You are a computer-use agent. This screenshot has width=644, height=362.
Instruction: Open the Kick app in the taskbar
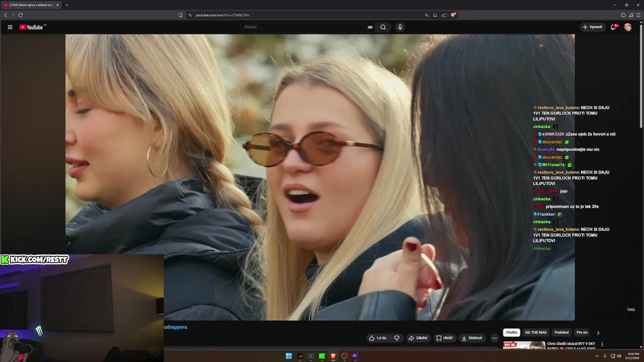coord(322,356)
